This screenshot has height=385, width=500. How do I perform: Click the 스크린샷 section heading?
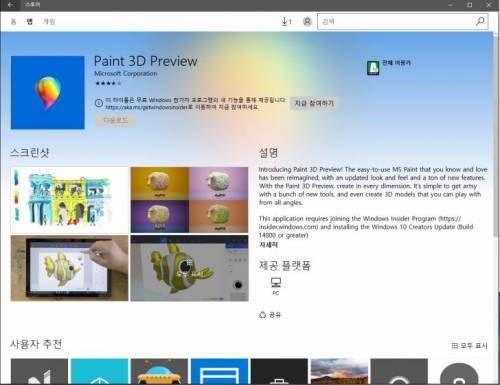coord(30,153)
